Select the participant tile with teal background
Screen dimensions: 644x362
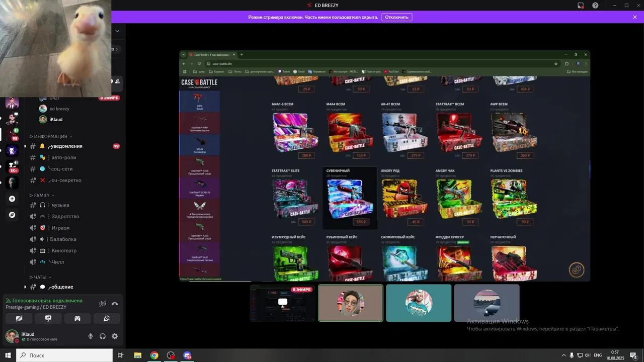pos(419,303)
